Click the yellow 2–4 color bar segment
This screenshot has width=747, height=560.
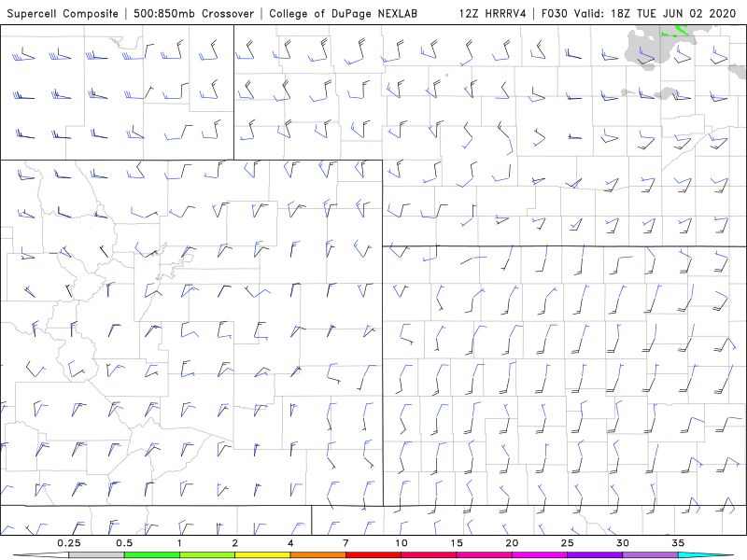[x=262, y=555]
